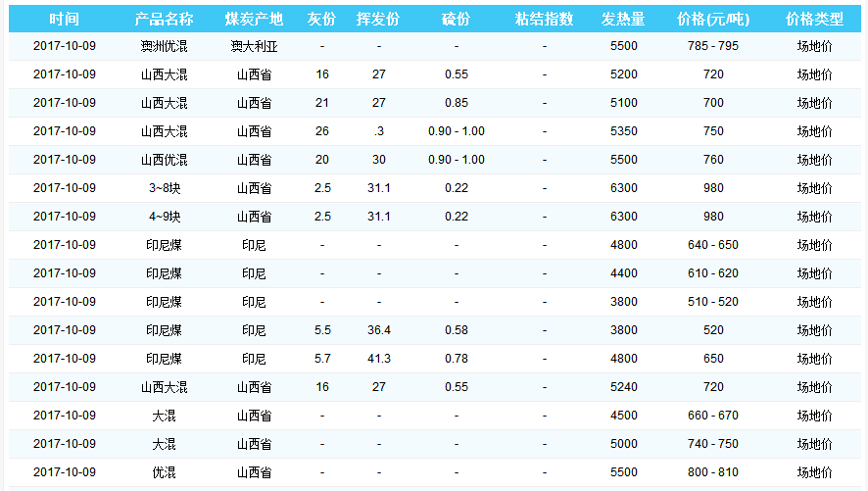Click the 硫份 column header
The width and height of the screenshot is (868, 491).
click(x=456, y=20)
